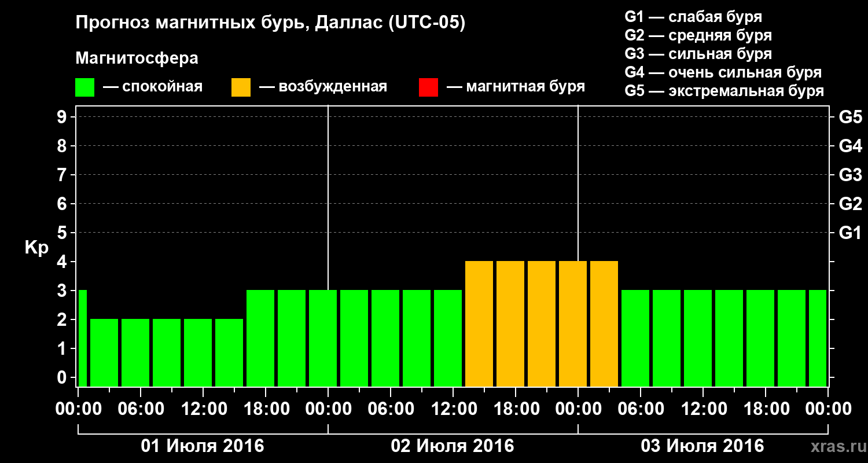
Task: Click the legend text '— возбужденная'
Action: click(x=323, y=87)
